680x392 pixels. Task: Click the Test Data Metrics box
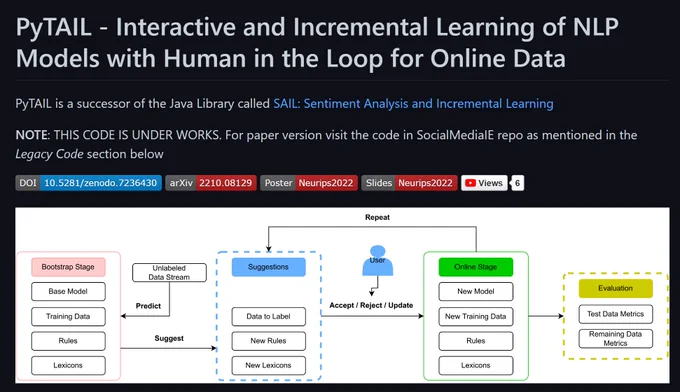click(615, 314)
